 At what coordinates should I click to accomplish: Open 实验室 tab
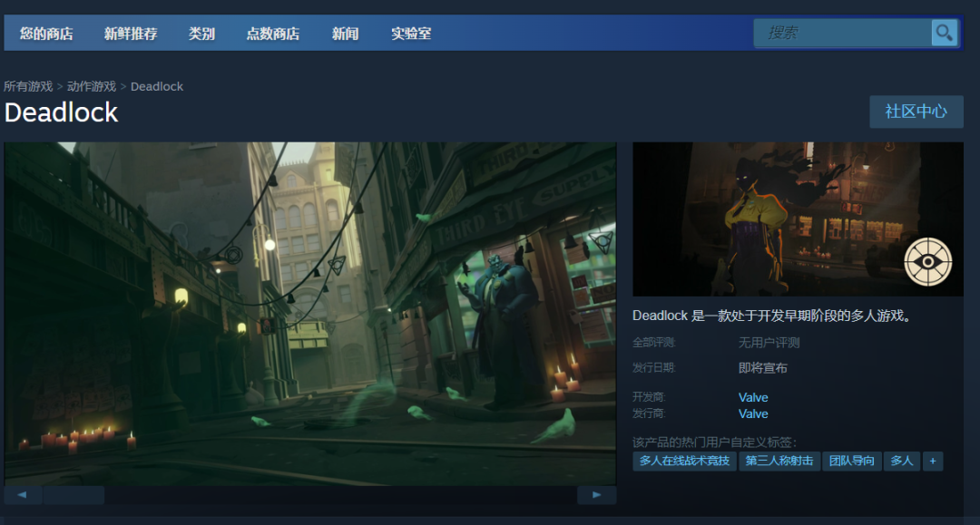coord(411,34)
